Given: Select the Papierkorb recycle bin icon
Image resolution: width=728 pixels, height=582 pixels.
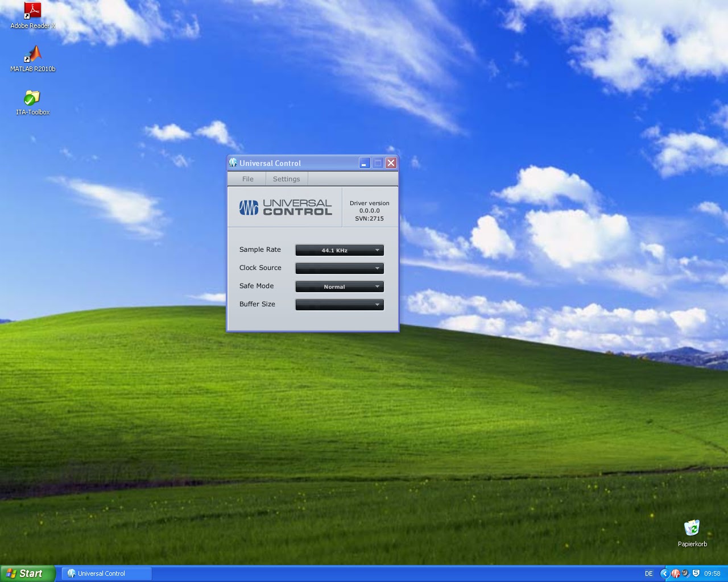Looking at the screenshot, I should coord(692,533).
